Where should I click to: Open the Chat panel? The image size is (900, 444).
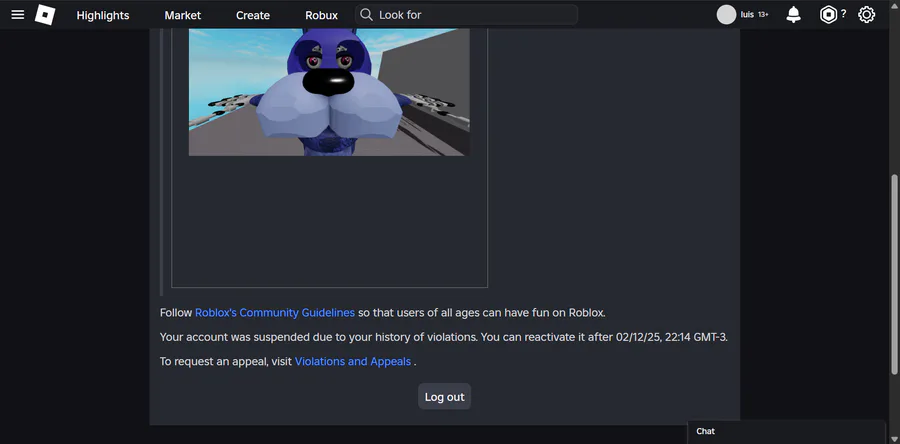pyautogui.click(x=786, y=431)
